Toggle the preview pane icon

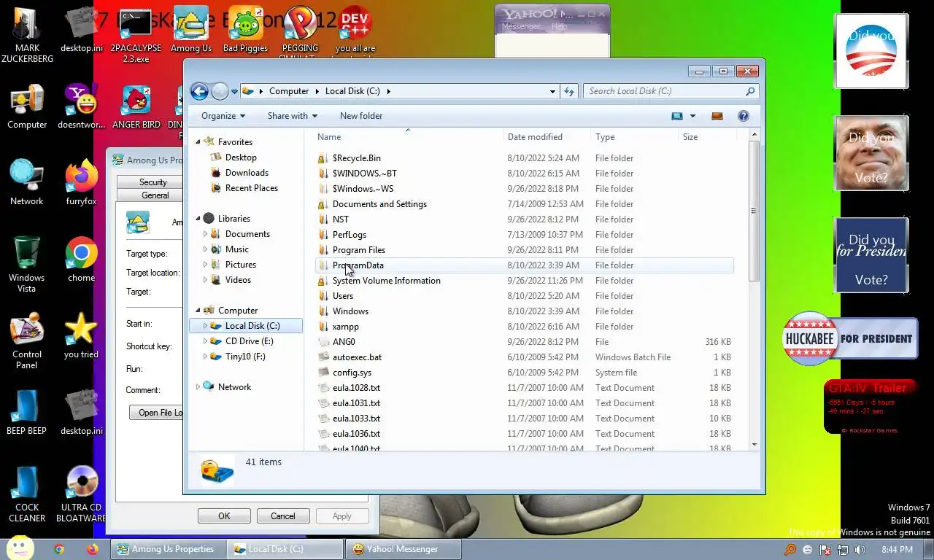click(717, 116)
